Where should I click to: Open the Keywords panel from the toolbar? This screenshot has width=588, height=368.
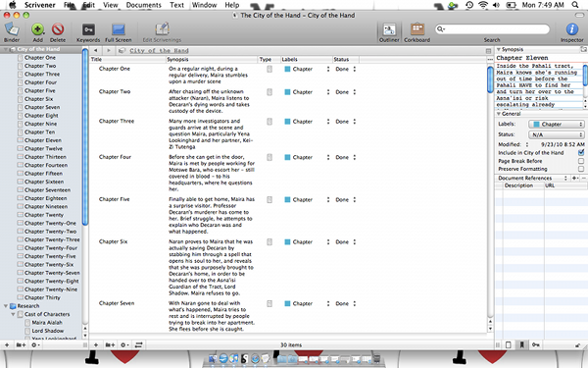88,29
